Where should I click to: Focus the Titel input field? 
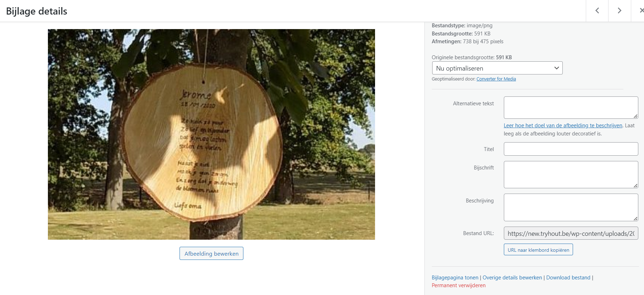(571, 149)
